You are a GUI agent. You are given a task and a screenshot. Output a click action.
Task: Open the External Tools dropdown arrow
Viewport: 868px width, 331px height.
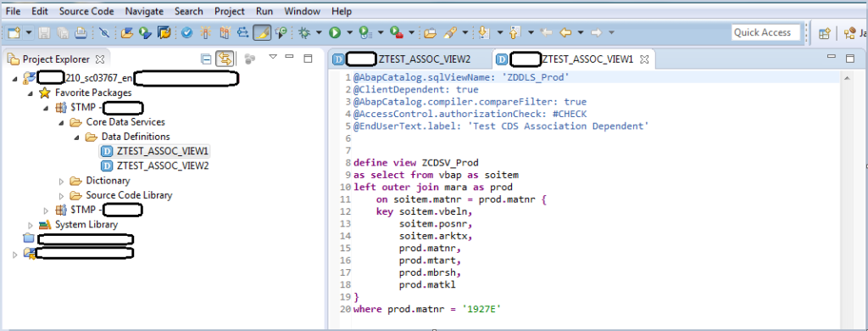pos(411,33)
